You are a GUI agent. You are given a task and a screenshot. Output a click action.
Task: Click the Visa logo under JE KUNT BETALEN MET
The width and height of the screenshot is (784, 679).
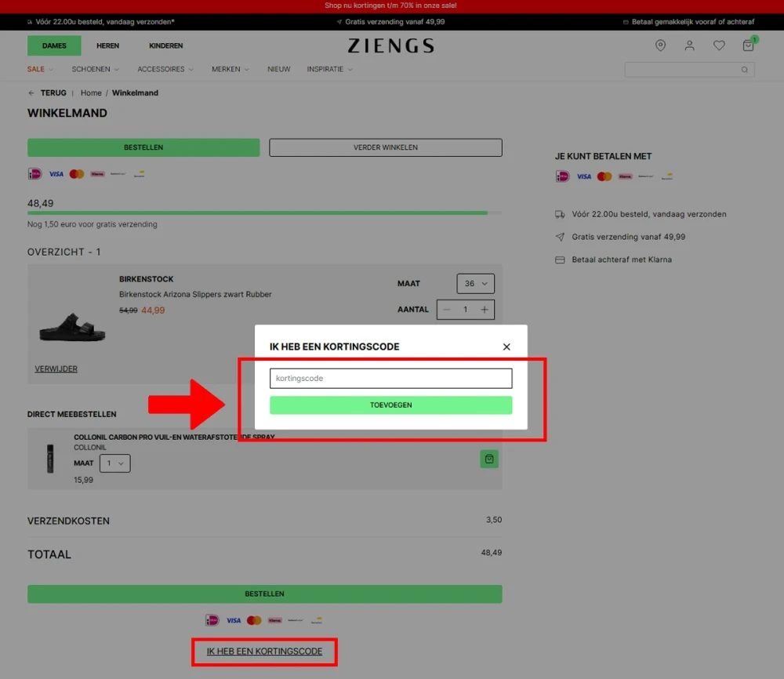pyautogui.click(x=584, y=176)
